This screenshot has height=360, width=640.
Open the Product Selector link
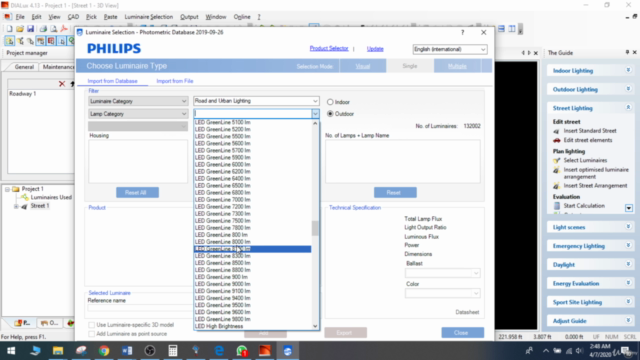[329, 49]
